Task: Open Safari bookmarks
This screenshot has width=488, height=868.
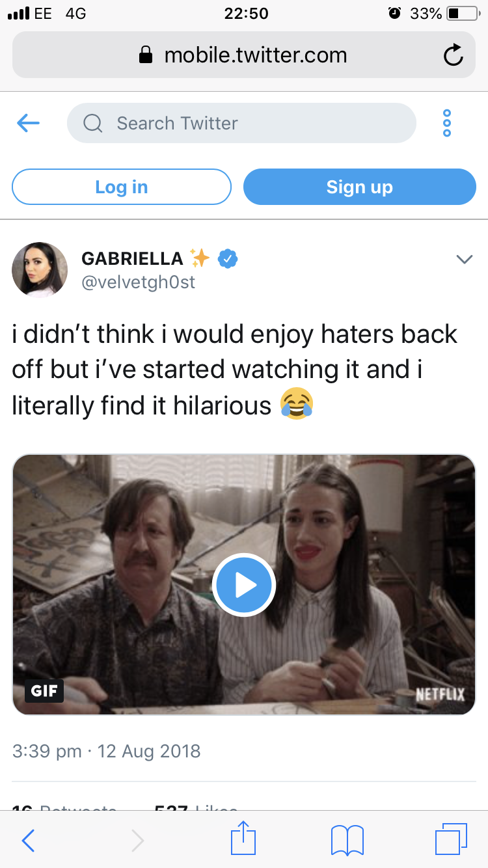Action: (x=347, y=839)
